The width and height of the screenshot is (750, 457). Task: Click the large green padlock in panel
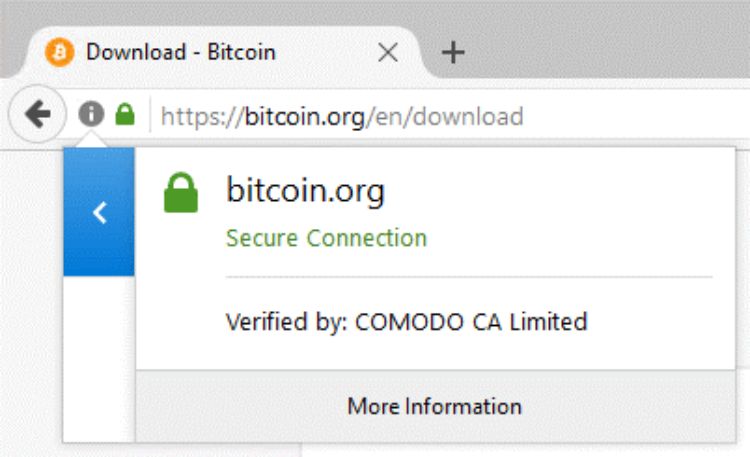pyautogui.click(x=181, y=193)
